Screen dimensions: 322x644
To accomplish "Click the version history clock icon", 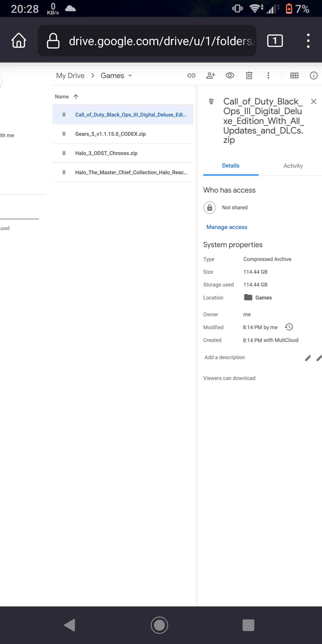I will pos(289,327).
